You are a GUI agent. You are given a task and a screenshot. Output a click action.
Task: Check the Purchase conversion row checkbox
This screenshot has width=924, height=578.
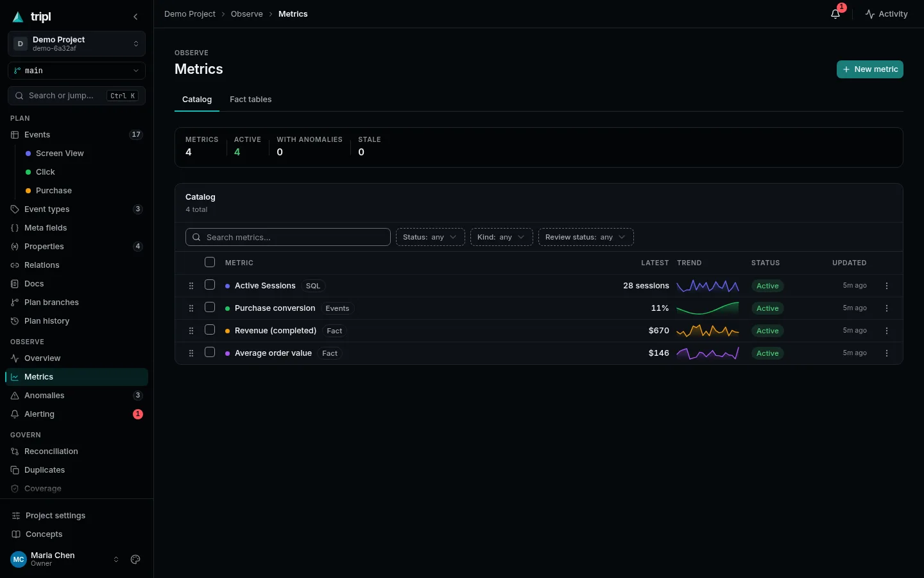pos(210,307)
